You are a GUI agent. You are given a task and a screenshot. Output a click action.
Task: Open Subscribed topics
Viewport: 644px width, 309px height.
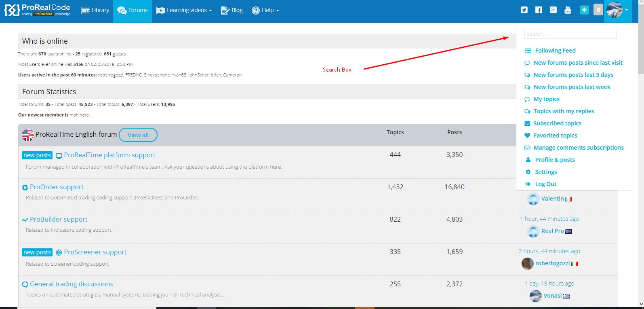click(x=557, y=123)
